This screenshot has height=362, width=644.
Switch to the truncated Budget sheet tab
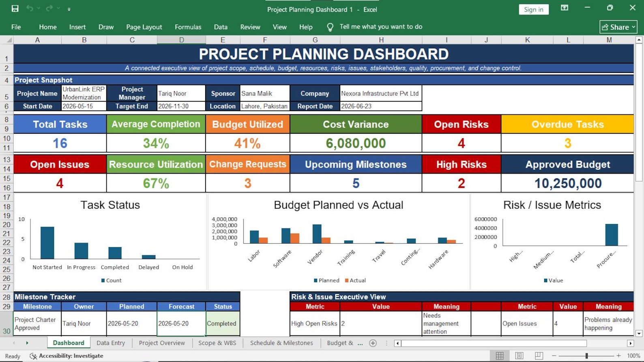pos(340,343)
